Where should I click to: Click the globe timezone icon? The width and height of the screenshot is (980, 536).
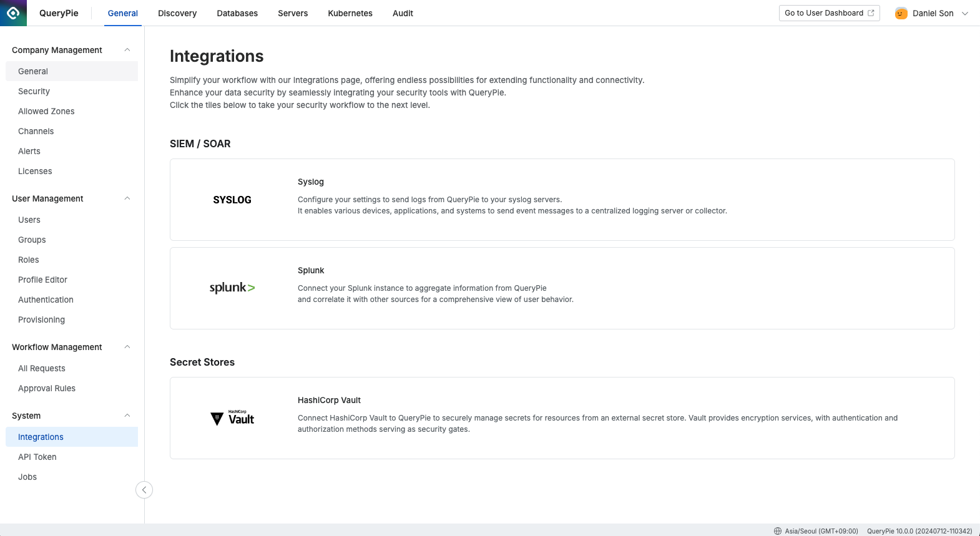[x=778, y=531]
